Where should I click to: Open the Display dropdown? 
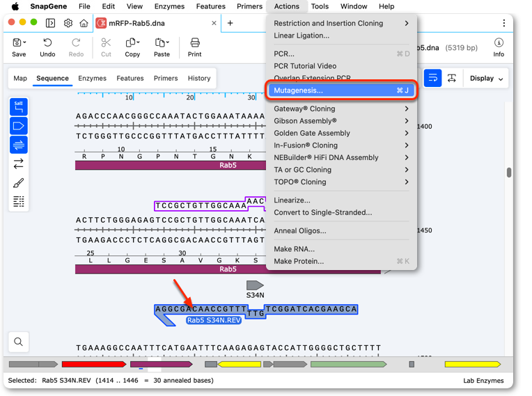[486, 79]
